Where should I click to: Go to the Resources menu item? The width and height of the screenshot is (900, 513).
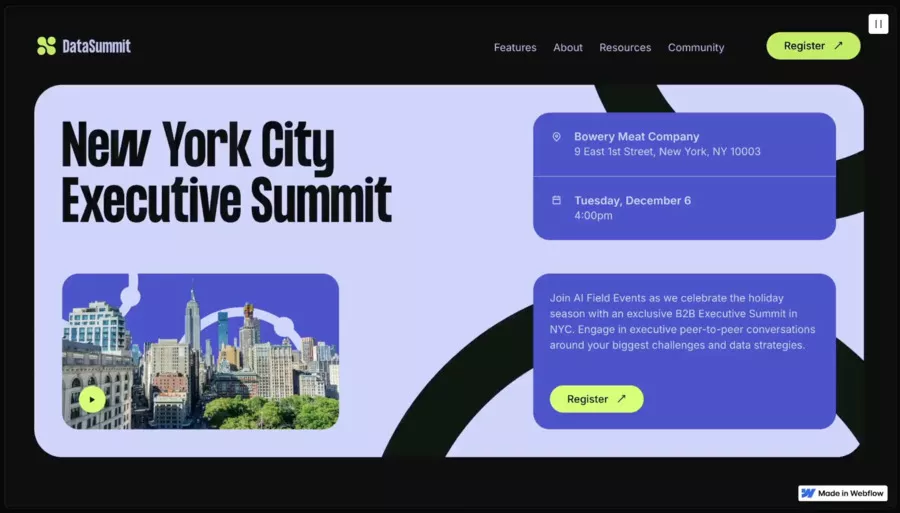point(625,48)
